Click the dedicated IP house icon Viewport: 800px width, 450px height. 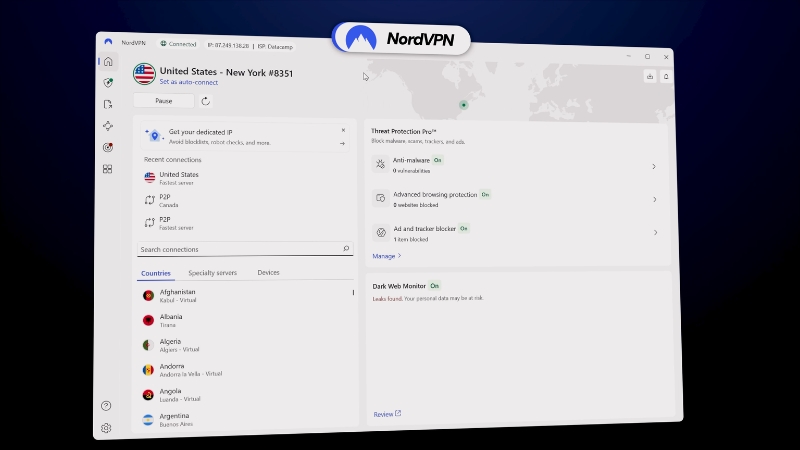click(x=154, y=136)
